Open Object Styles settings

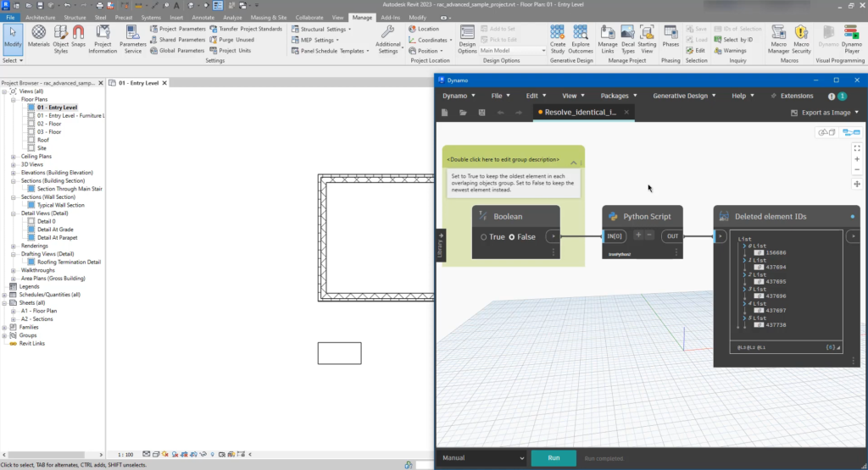click(61, 39)
